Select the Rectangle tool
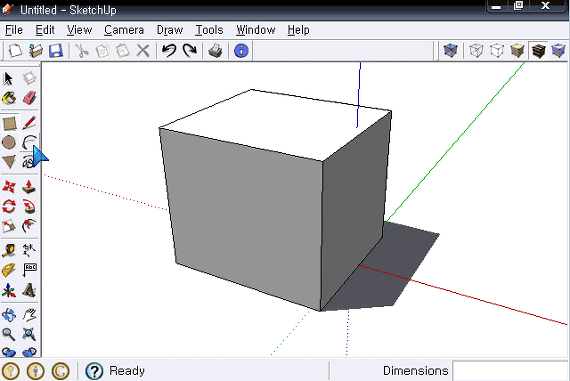 click(x=9, y=123)
